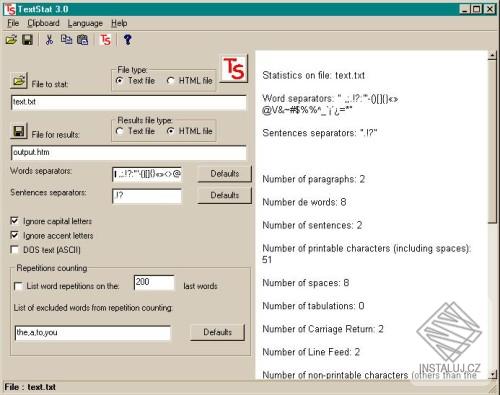The height and width of the screenshot is (395, 500).
Task: Click the small red TS toolbar icon
Action: tap(105, 40)
